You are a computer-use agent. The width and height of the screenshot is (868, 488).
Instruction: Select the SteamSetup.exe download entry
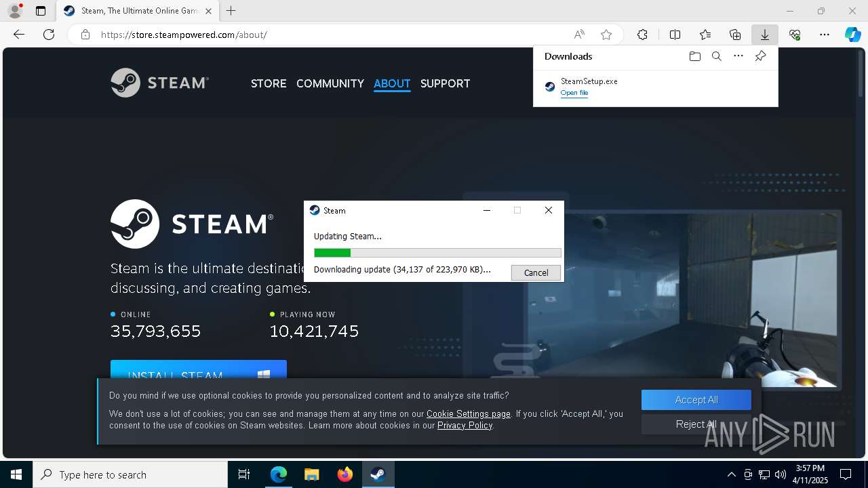coord(655,87)
